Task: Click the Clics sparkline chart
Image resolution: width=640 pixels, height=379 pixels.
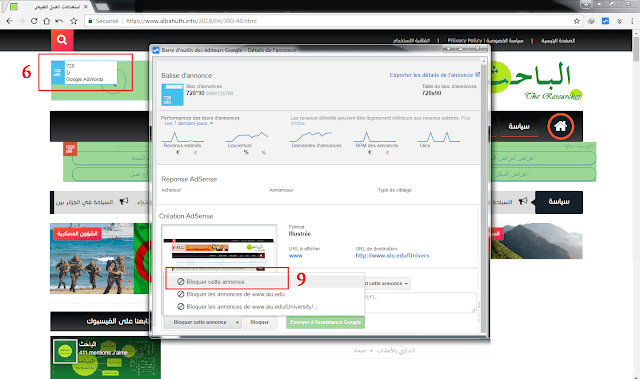Action: (438, 137)
